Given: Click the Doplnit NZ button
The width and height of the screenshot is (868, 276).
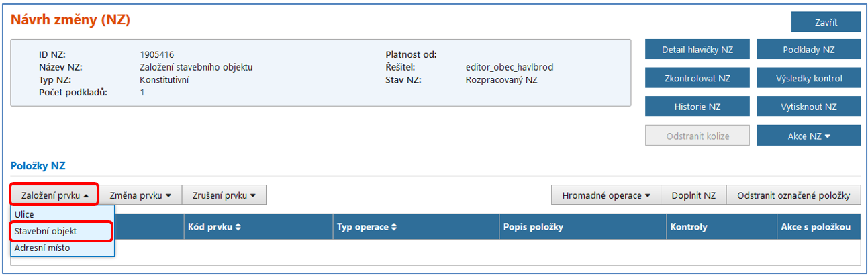Looking at the screenshot, I should click(693, 195).
